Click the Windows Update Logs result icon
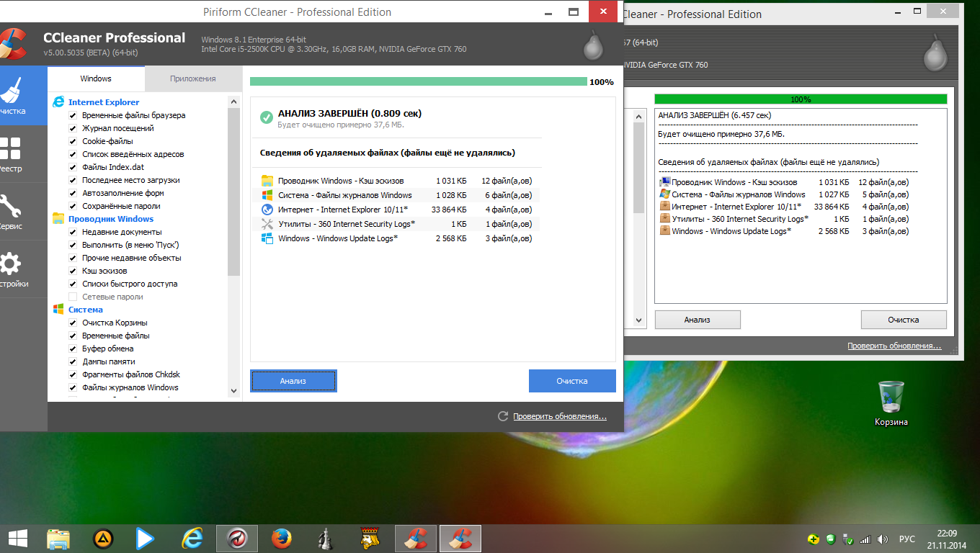 tap(267, 238)
